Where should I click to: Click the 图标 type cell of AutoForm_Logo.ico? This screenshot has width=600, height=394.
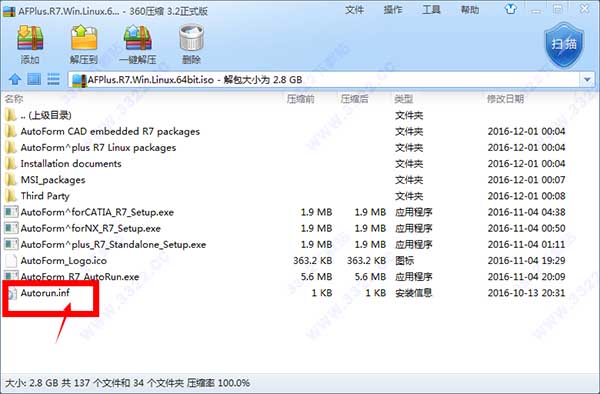404,260
